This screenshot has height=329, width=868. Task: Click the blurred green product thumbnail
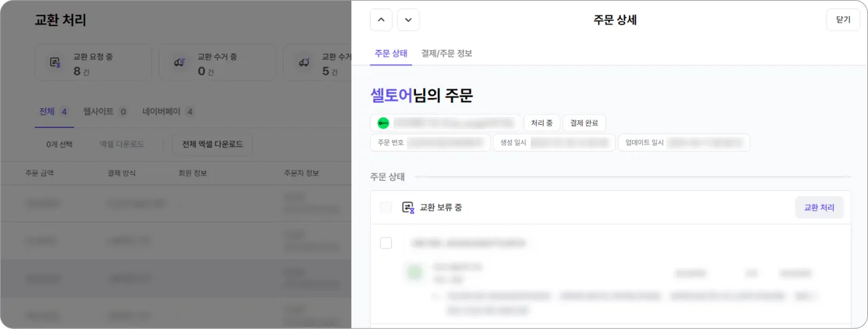coord(415,272)
